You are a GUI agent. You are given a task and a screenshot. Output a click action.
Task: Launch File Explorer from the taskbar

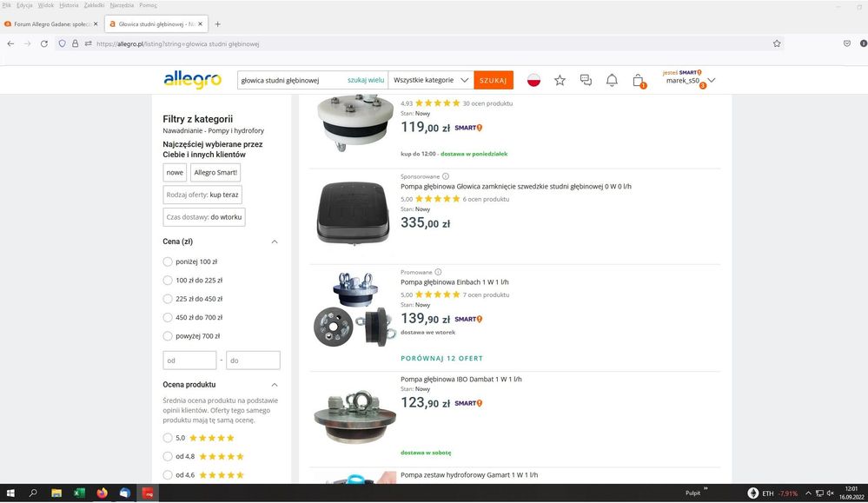coord(56,493)
